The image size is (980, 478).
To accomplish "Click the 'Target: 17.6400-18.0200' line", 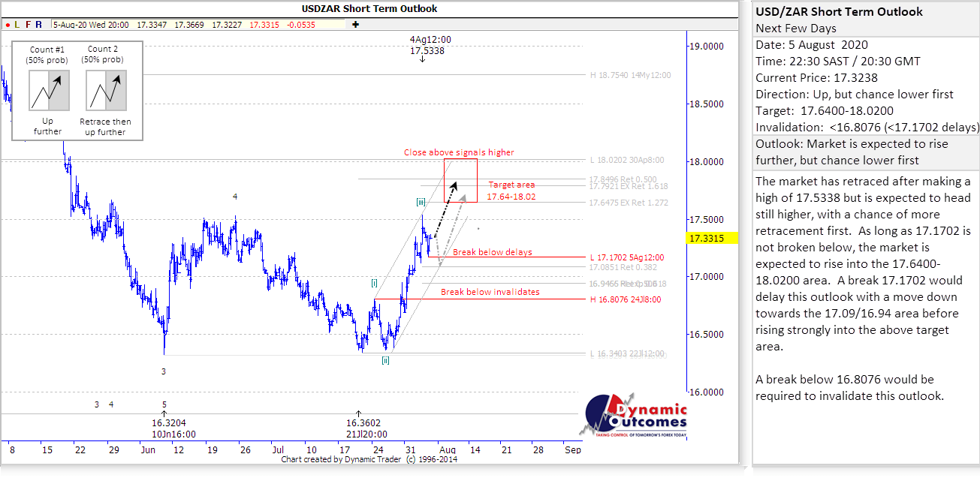I will [825, 110].
